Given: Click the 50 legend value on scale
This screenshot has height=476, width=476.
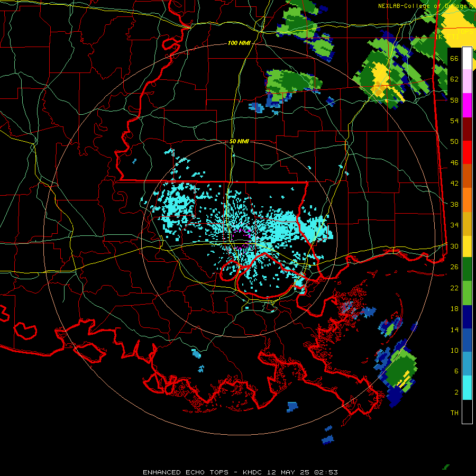Looking at the screenshot, I should (454, 141).
